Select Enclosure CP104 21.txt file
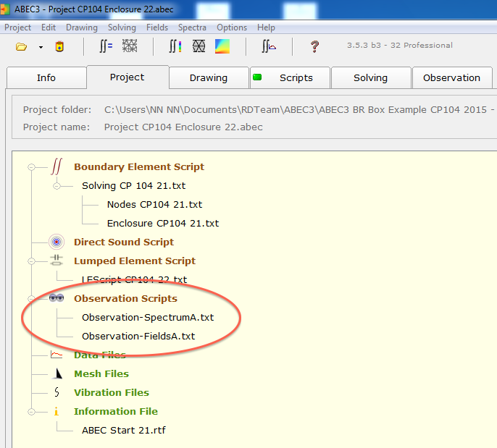Viewport: 497px width, 448px height. 163,223
